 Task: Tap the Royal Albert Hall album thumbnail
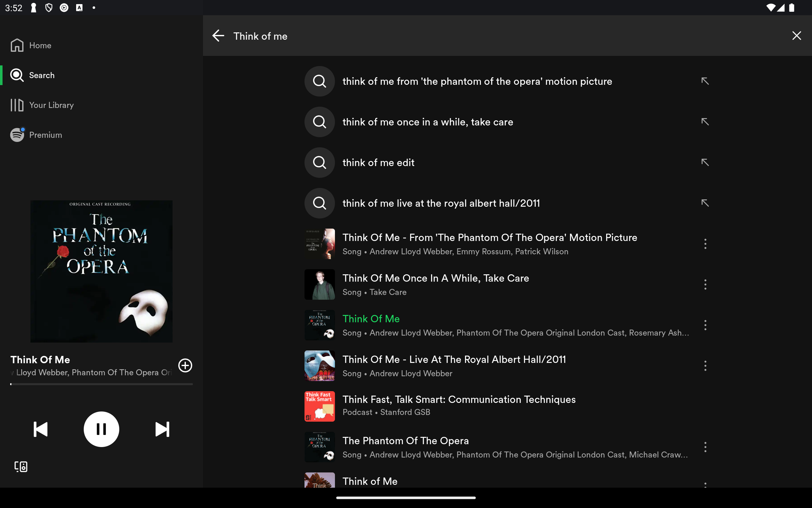tap(319, 366)
